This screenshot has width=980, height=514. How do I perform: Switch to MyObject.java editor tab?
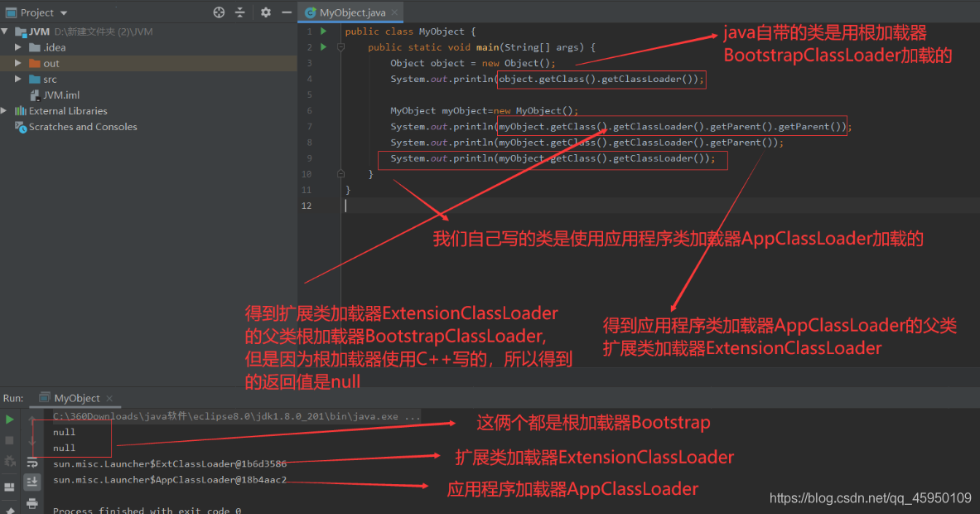click(x=352, y=12)
